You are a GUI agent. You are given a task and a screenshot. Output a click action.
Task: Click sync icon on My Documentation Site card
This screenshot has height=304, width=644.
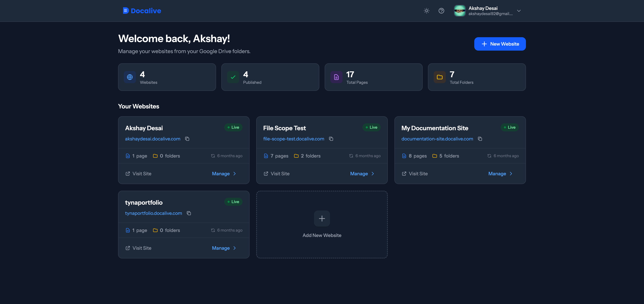(489, 156)
